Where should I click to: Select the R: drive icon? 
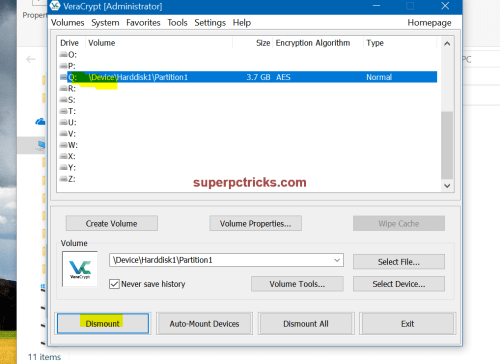63,88
